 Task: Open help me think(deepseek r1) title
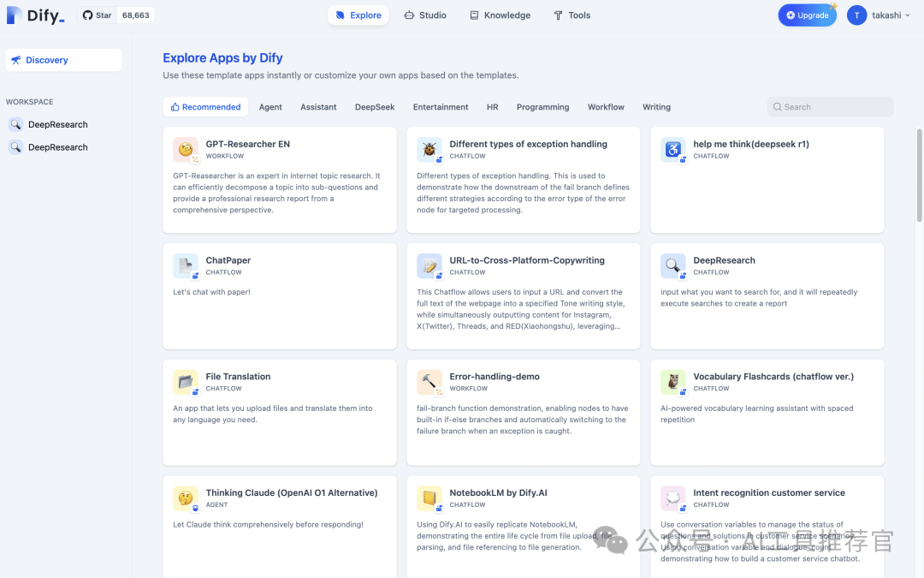751,144
